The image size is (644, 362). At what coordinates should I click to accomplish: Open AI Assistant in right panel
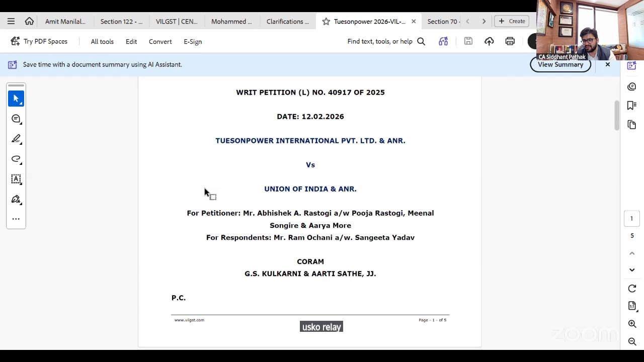pyautogui.click(x=632, y=66)
